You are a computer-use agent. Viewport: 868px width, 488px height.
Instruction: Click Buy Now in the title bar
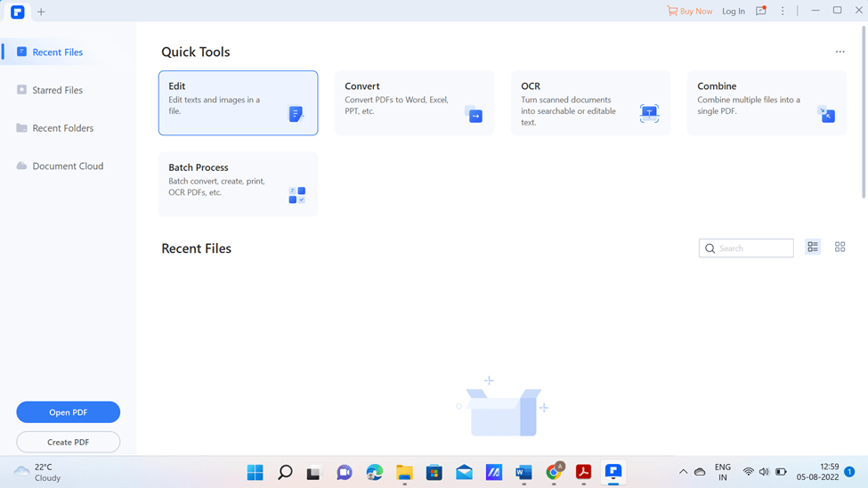pyautogui.click(x=689, y=11)
